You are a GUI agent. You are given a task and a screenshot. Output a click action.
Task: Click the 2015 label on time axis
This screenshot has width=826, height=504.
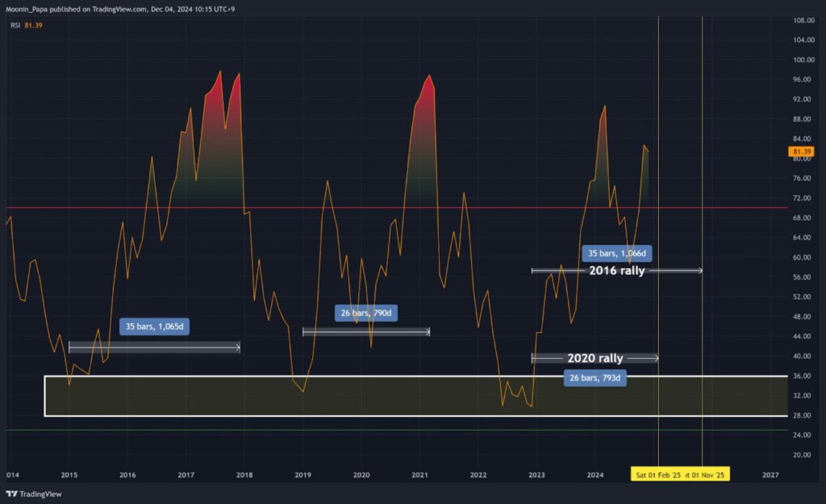coord(69,475)
